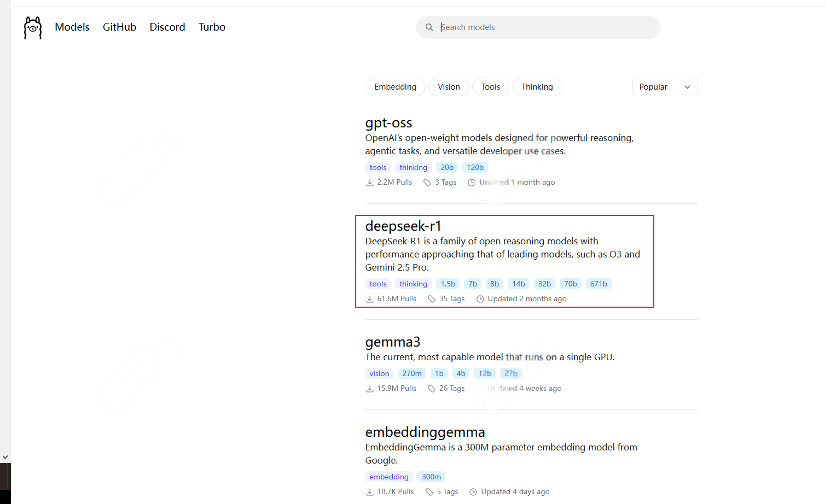Click the 12b tag under gemma3
825x504 pixels.
tap(485, 374)
